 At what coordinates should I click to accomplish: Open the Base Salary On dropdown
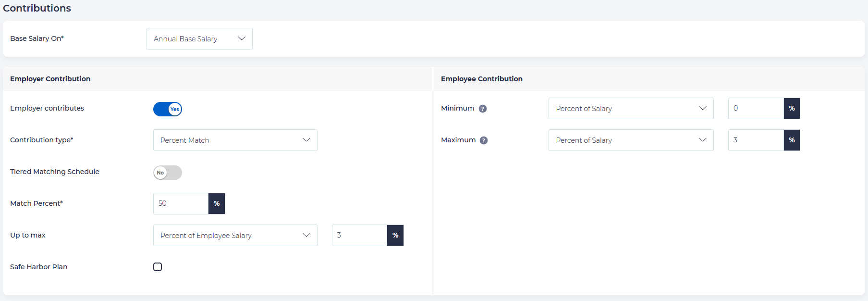[199, 38]
